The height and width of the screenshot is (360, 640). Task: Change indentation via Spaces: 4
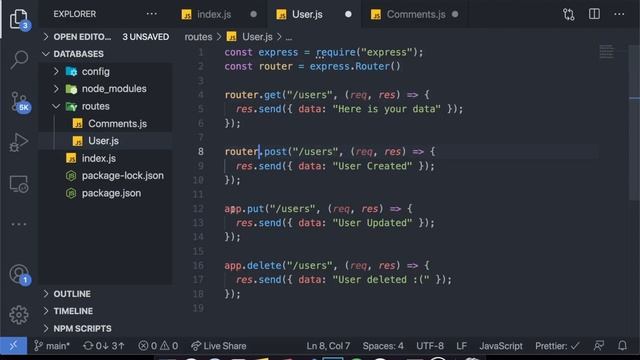(x=383, y=346)
